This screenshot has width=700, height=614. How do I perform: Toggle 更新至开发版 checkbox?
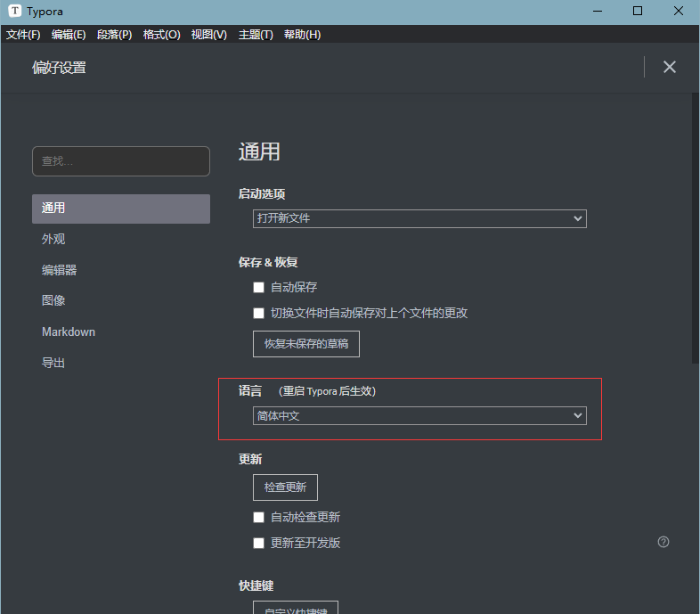pyautogui.click(x=258, y=543)
